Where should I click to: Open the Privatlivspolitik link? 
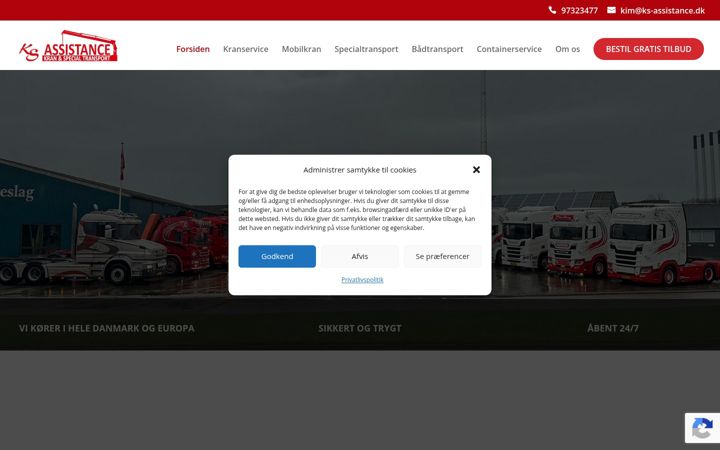point(362,280)
